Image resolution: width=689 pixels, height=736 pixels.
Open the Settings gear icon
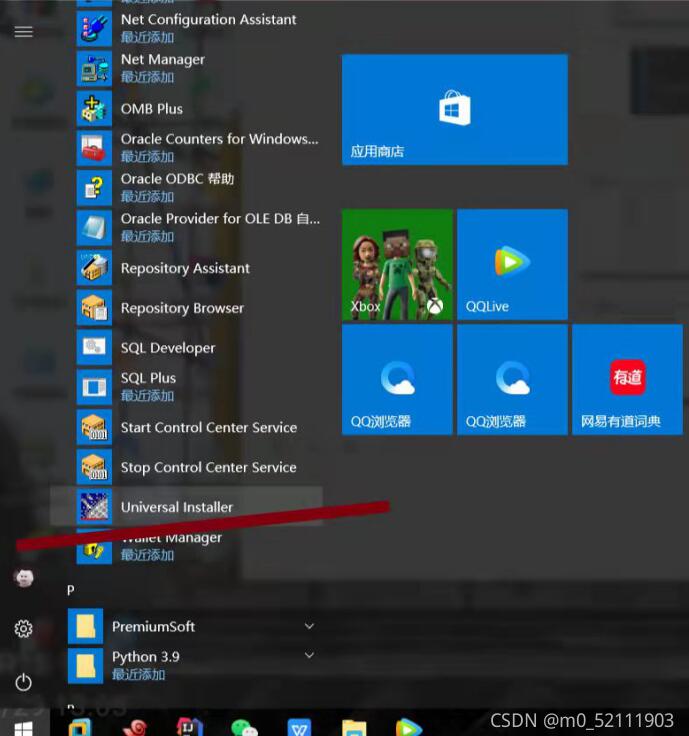(23, 629)
